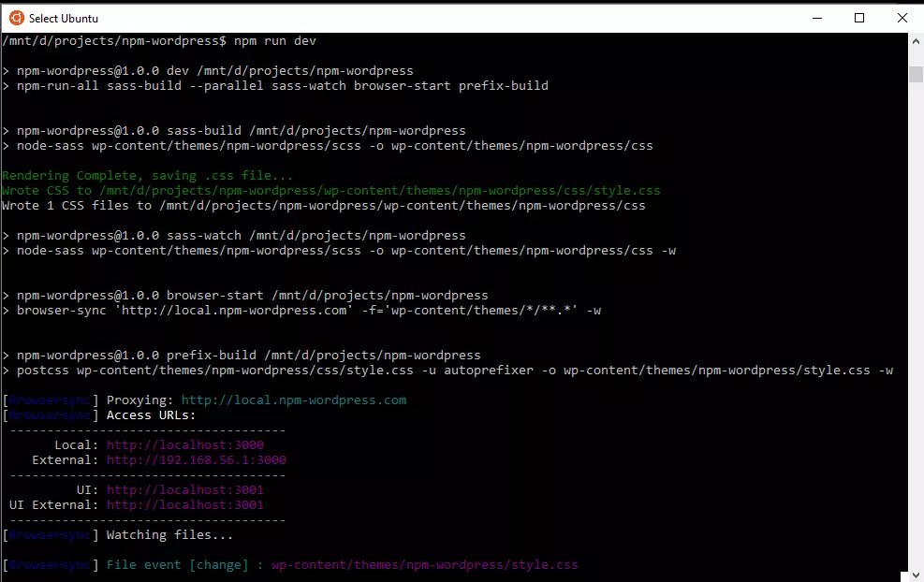Click the 'Select Ubuntu' window title

click(64, 19)
